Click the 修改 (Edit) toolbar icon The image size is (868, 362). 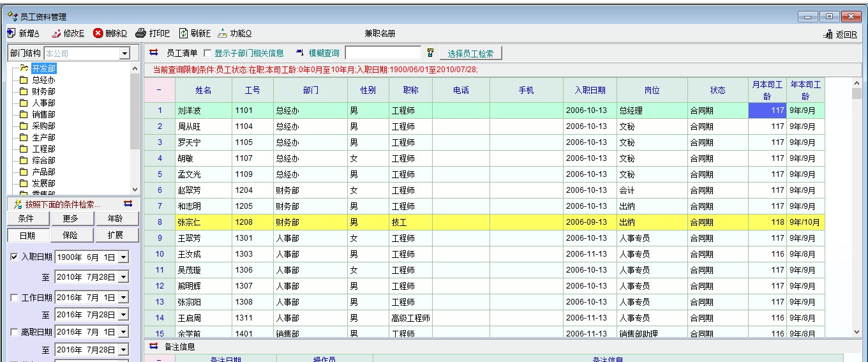56,33
